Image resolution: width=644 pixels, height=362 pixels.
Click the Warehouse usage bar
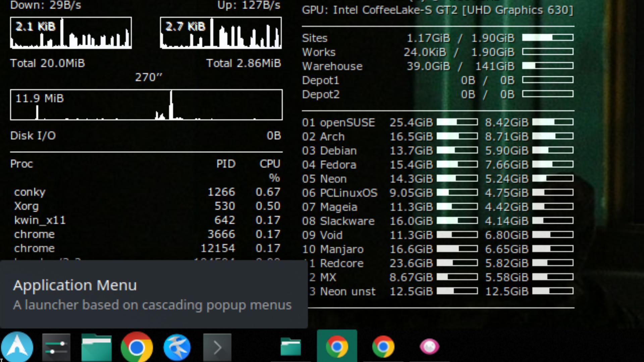click(x=547, y=66)
